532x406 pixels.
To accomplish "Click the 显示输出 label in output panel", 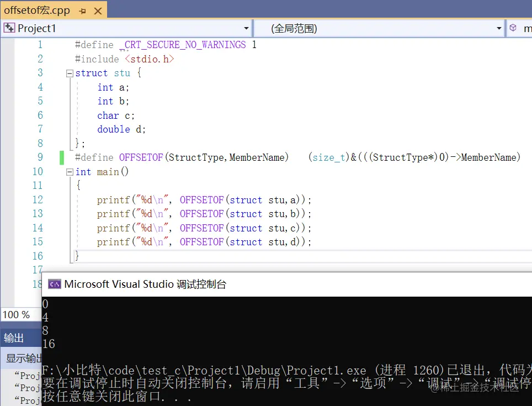I will (24, 358).
